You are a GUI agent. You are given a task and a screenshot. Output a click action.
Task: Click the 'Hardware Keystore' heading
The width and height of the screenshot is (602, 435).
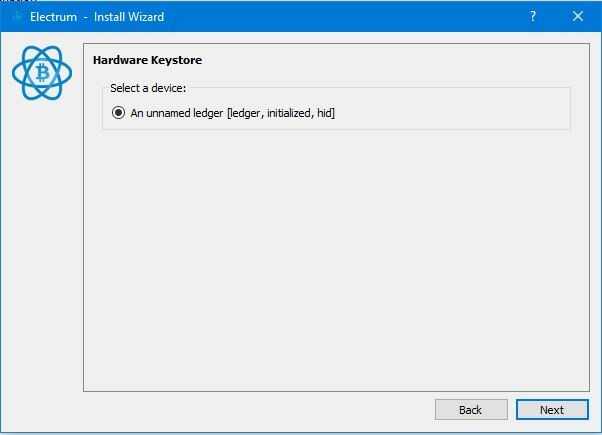tap(147, 60)
